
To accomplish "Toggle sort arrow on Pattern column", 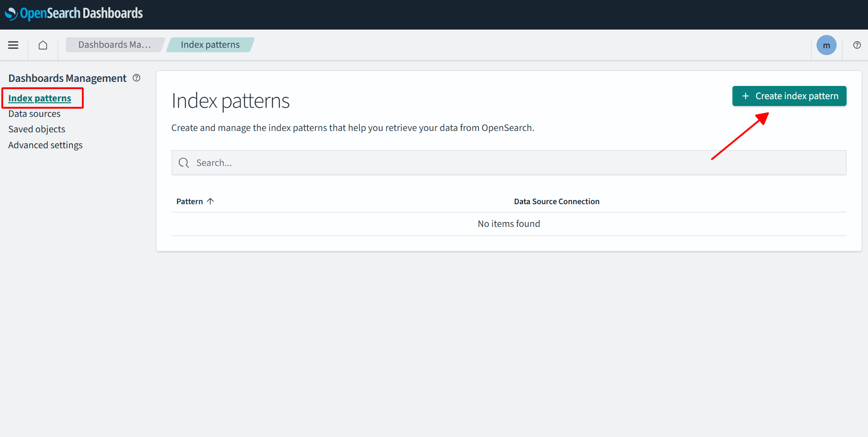I will click(x=210, y=201).
